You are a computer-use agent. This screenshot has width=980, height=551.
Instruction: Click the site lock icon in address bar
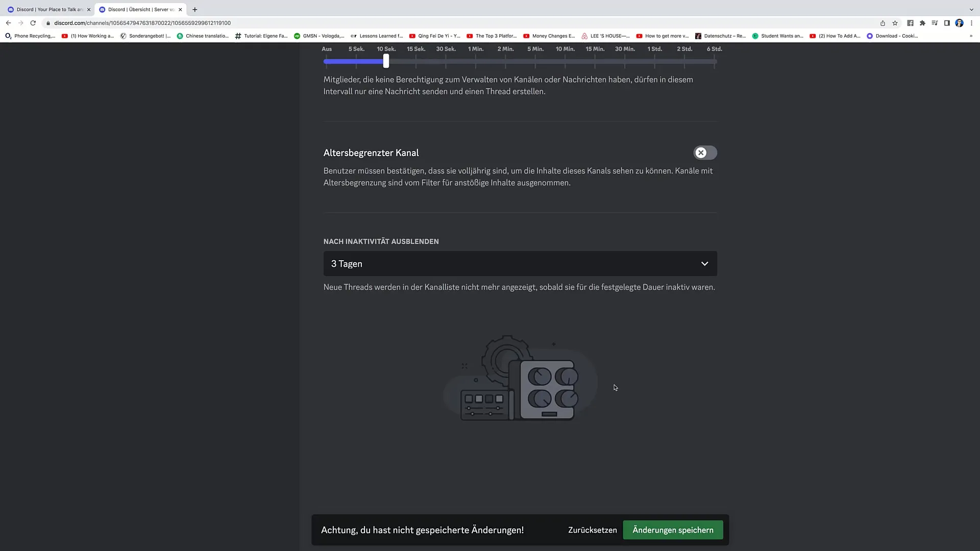[48, 23]
